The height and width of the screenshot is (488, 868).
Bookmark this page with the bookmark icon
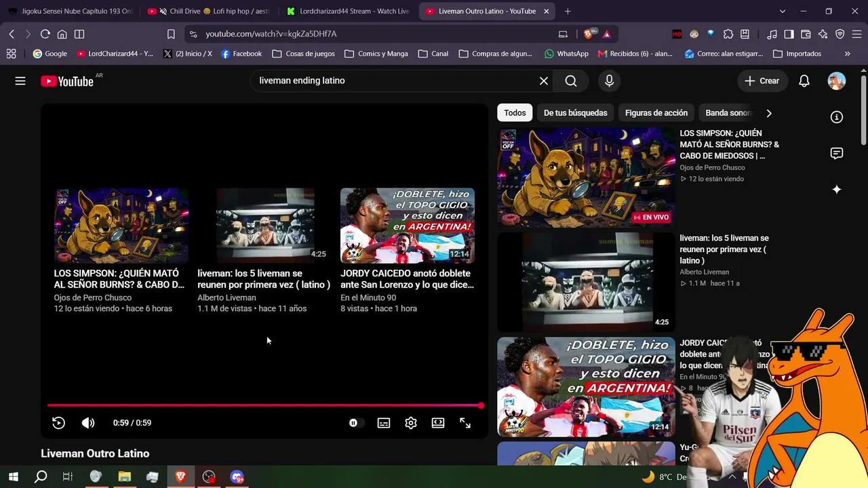click(171, 34)
